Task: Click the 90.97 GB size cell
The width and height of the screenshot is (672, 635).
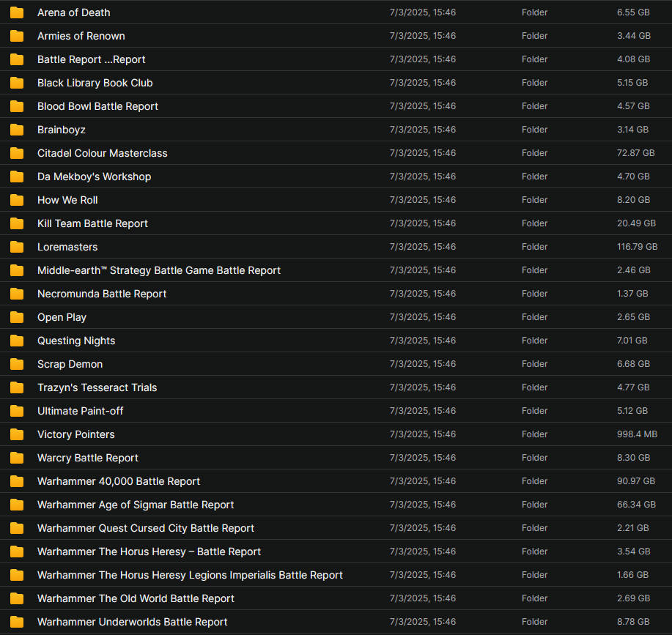Action: coord(636,481)
